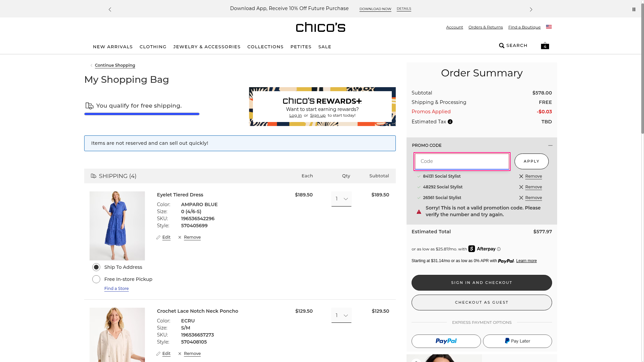Click the search magnifier icon
This screenshot has height=362, width=644.
click(501, 46)
